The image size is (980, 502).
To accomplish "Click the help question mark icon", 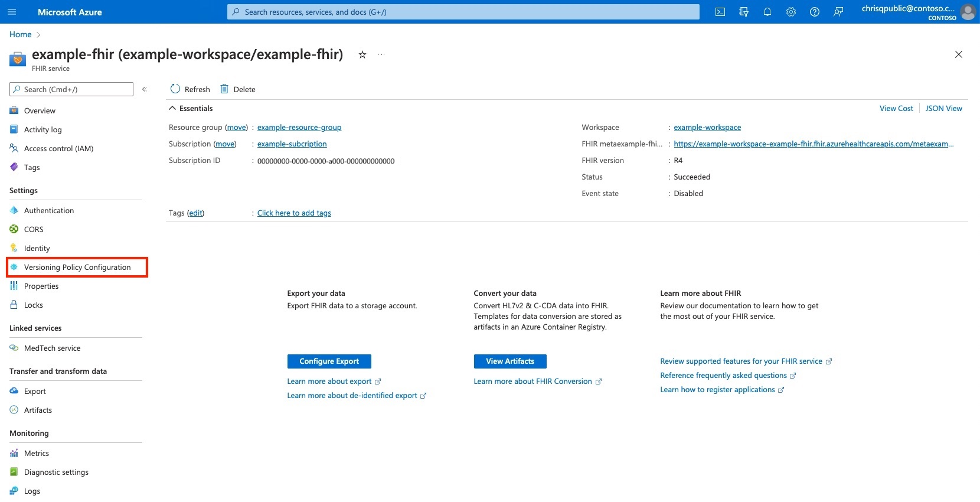I will pyautogui.click(x=815, y=12).
